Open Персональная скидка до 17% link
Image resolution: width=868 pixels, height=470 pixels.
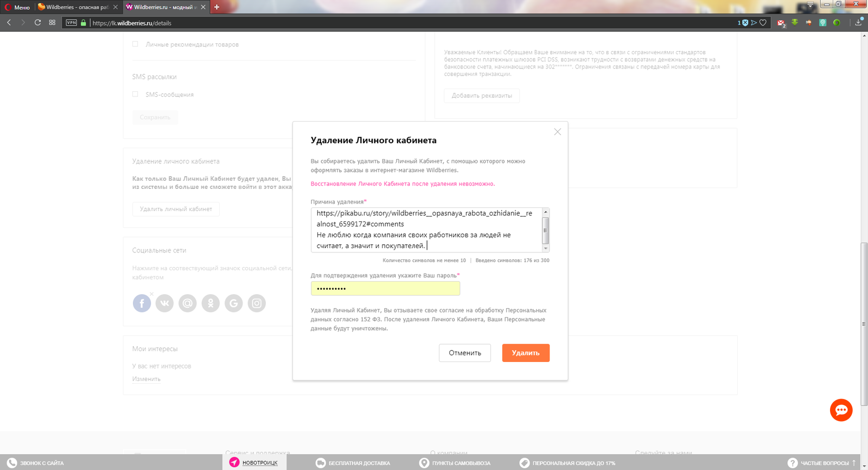click(567, 463)
